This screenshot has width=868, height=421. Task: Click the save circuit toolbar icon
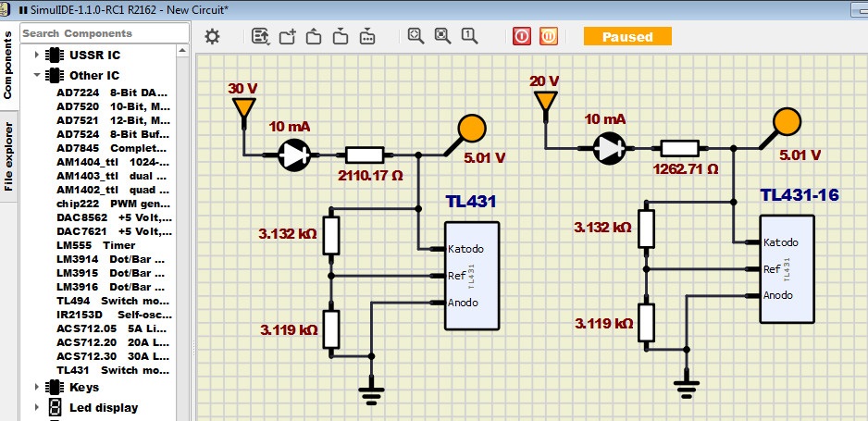(341, 37)
